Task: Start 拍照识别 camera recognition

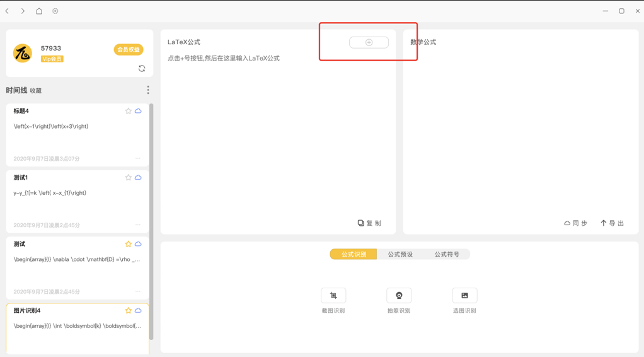Action: (x=399, y=301)
